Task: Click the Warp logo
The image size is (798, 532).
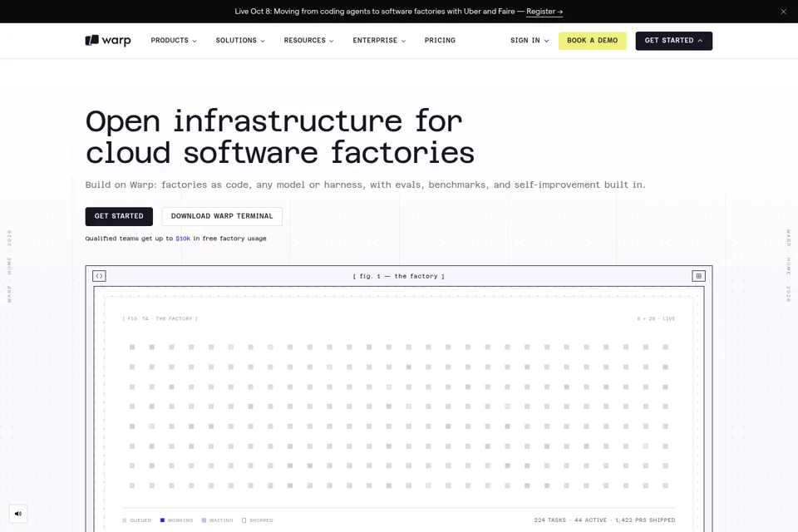Action: pos(108,40)
